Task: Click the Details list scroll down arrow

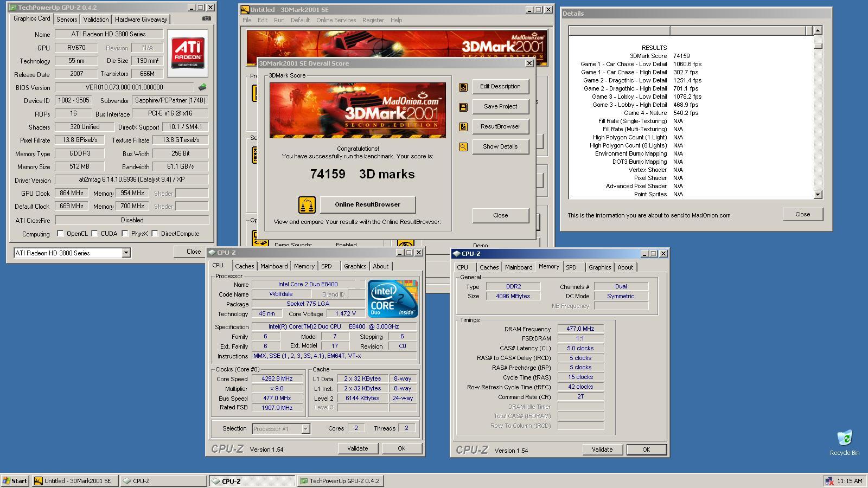Action: coord(818,194)
